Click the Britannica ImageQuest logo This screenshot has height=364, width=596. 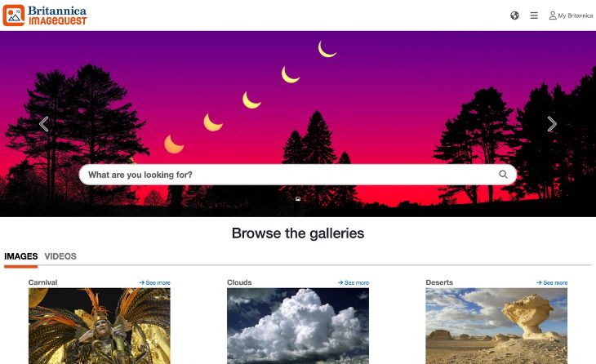[x=45, y=16]
